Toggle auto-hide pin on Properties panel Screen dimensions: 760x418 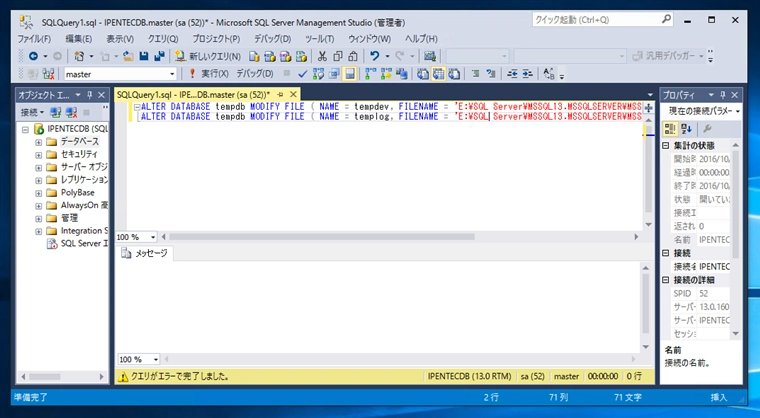coord(723,95)
